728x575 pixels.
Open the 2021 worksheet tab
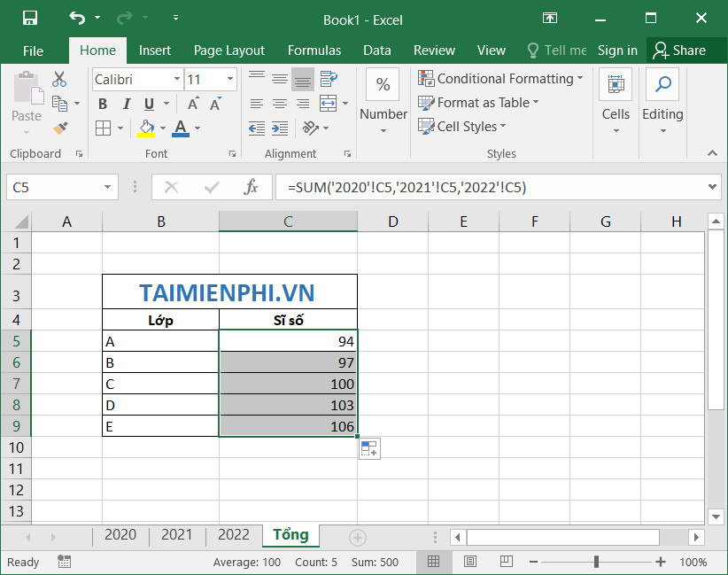[177, 535]
